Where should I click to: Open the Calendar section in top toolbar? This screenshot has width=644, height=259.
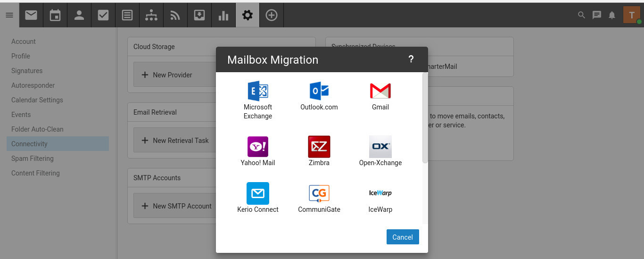click(x=55, y=15)
